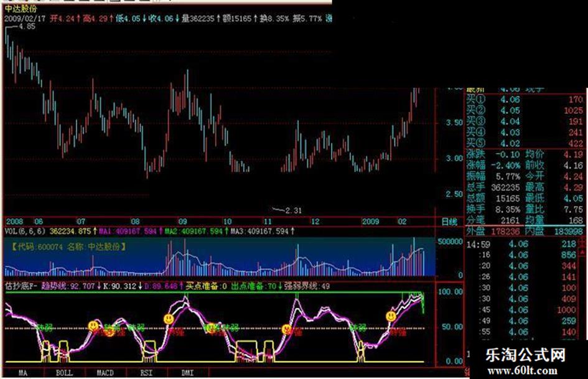The height and width of the screenshot is (379, 588).
Task: Click the rightmost smiley buy signal marker
Action: [x=391, y=316]
